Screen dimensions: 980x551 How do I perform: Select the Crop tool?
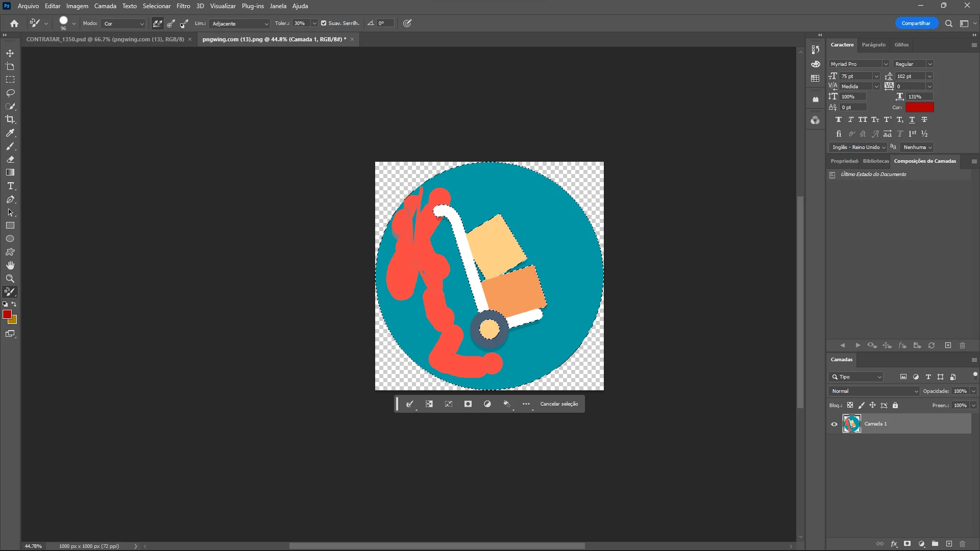click(x=10, y=119)
